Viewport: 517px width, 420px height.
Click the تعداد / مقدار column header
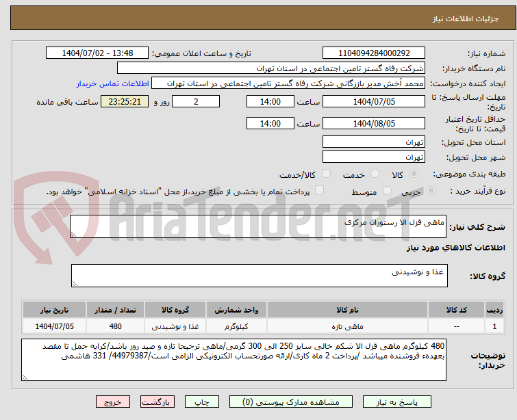[115, 310]
